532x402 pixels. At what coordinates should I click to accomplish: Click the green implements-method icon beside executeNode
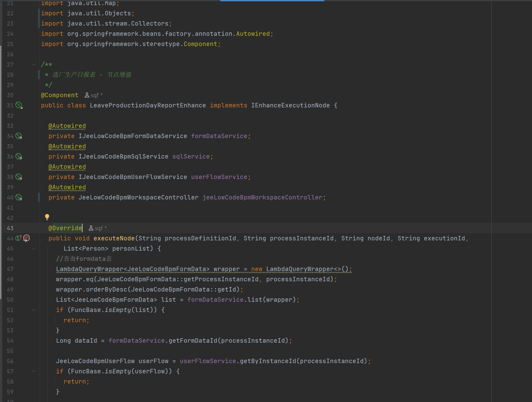point(18,238)
